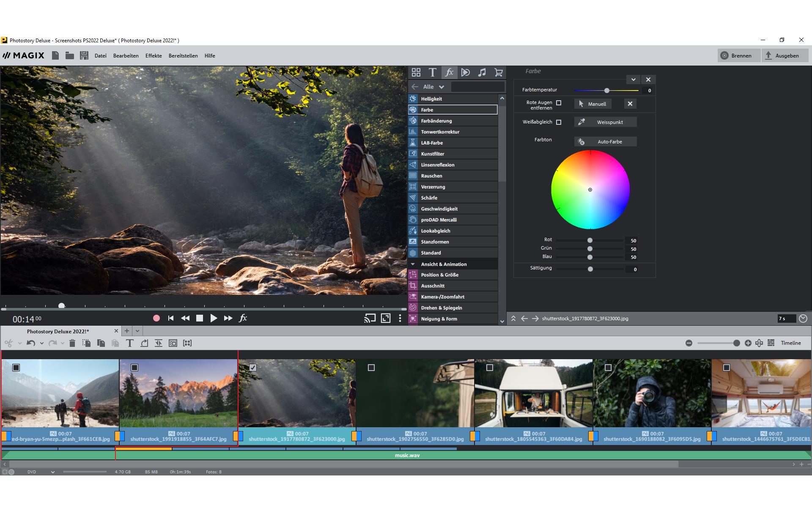Adjust the Farbtemperatur slider
This screenshot has width=812, height=511.
pos(606,91)
